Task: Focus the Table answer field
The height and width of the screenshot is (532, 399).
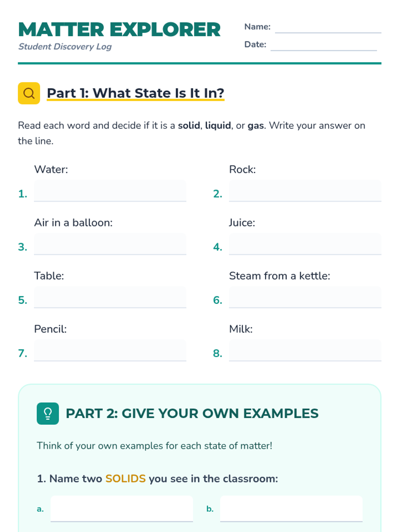Action: 110,297
